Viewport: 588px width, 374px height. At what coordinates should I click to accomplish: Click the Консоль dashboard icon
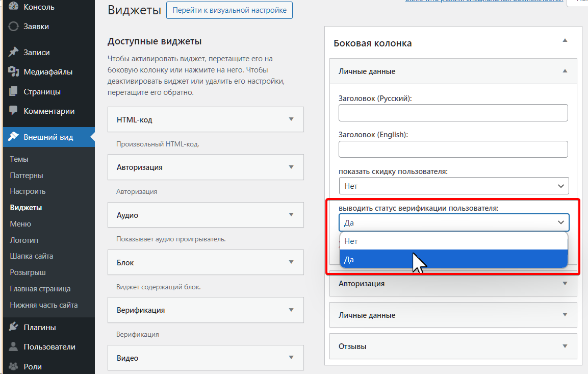pyautogui.click(x=14, y=7)
